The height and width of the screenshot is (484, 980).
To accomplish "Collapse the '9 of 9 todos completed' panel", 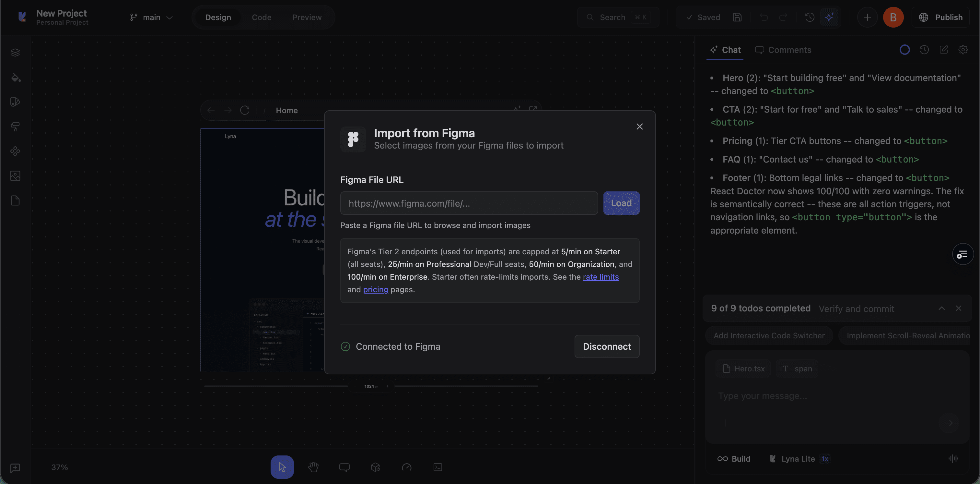I will click(x=942, y=309).
